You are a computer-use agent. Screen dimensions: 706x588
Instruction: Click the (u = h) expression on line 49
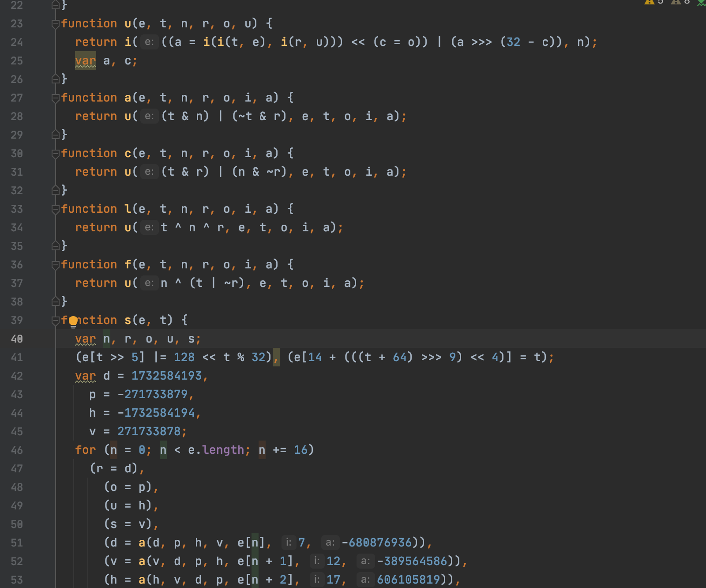[x=128, y=505]
